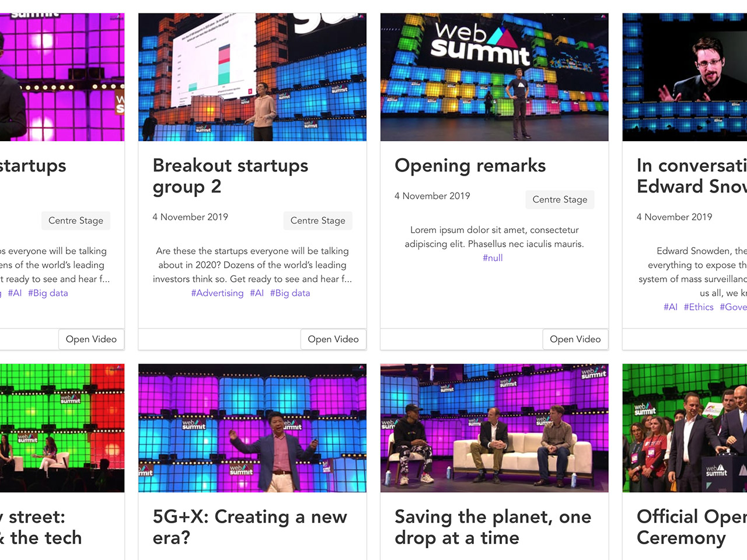Click the Official Opening Ceremony title

pos(692,527)
